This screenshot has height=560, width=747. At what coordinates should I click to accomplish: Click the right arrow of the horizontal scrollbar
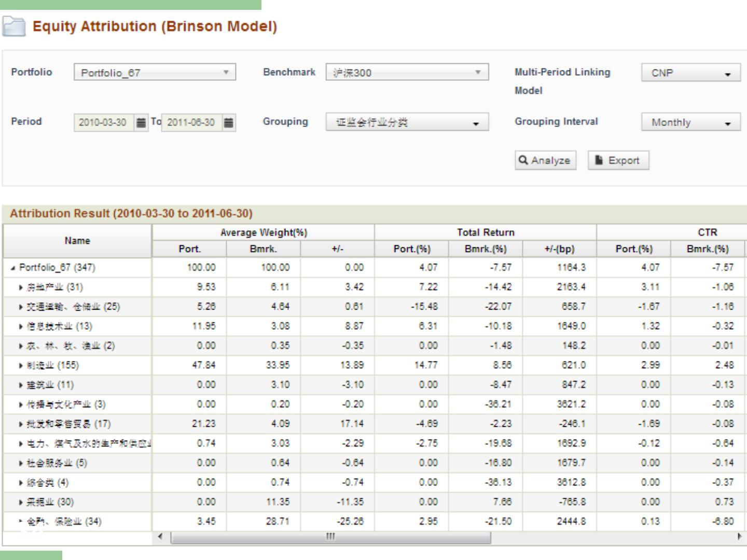739,537
